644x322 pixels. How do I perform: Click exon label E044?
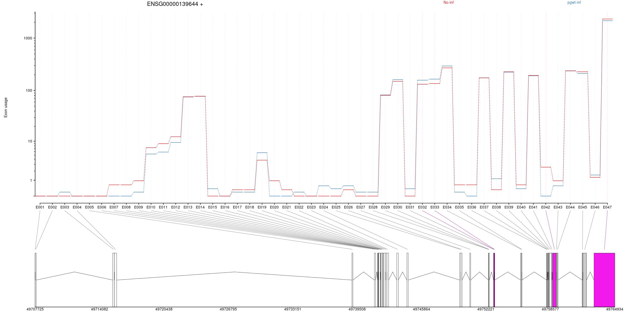coord(570,207)
